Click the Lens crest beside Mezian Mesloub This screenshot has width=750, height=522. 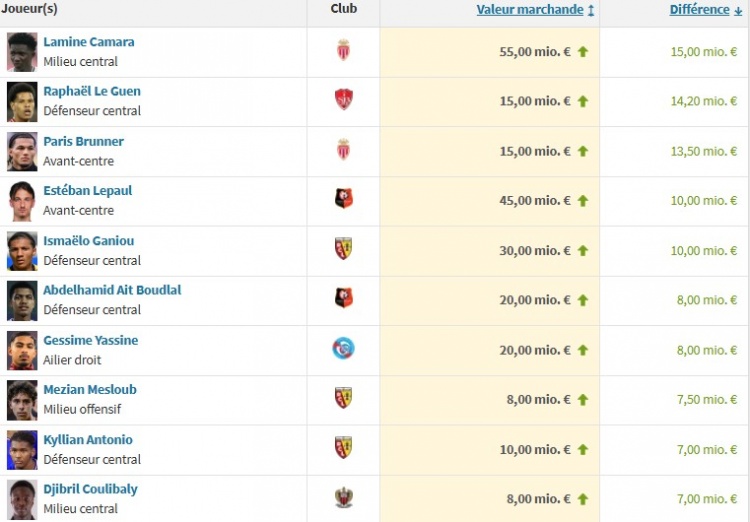point(343,398)
